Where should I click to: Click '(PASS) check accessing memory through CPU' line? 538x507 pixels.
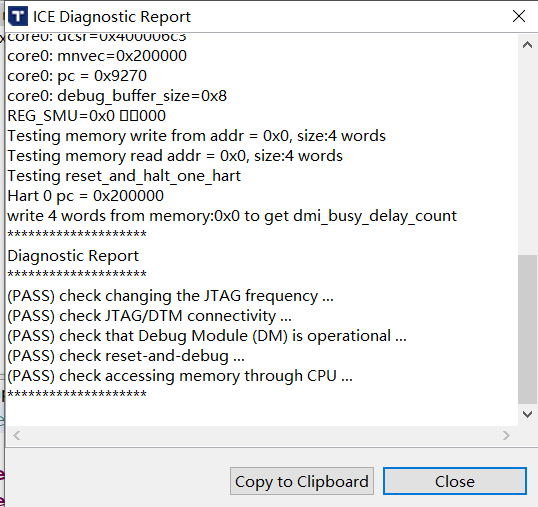click(x=180, y=376)
